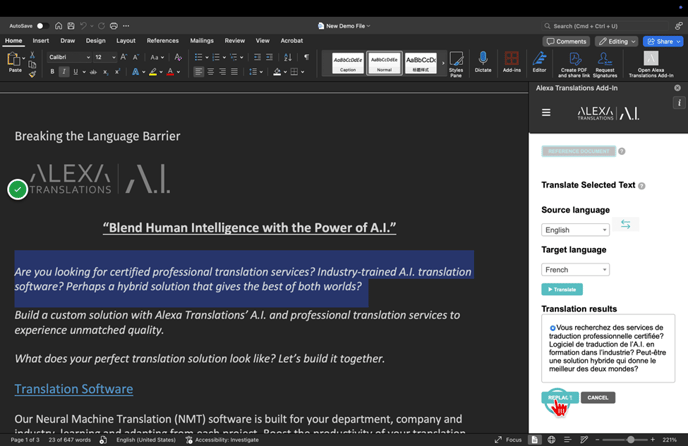Click the Home icon in title bar
688x446 pixels.
(x=58, y=26)
